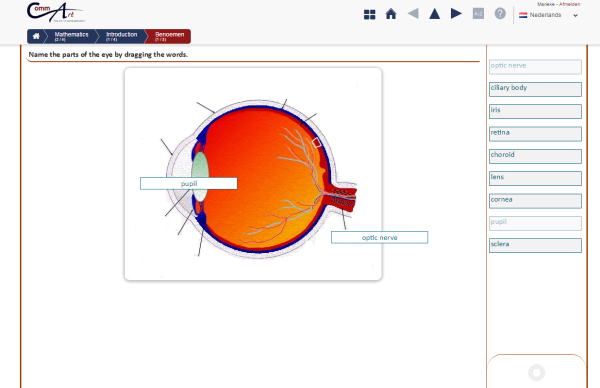The width and height of the screenshot is (600, 388).
Task: Expand language selector chevron arrow
Action: coord(575,15)
